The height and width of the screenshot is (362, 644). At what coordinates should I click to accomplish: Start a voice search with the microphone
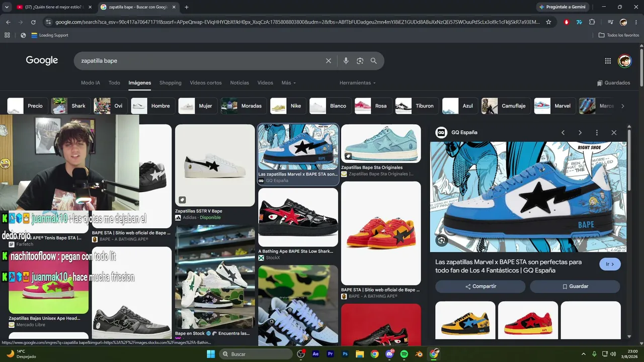coord(346,61)
